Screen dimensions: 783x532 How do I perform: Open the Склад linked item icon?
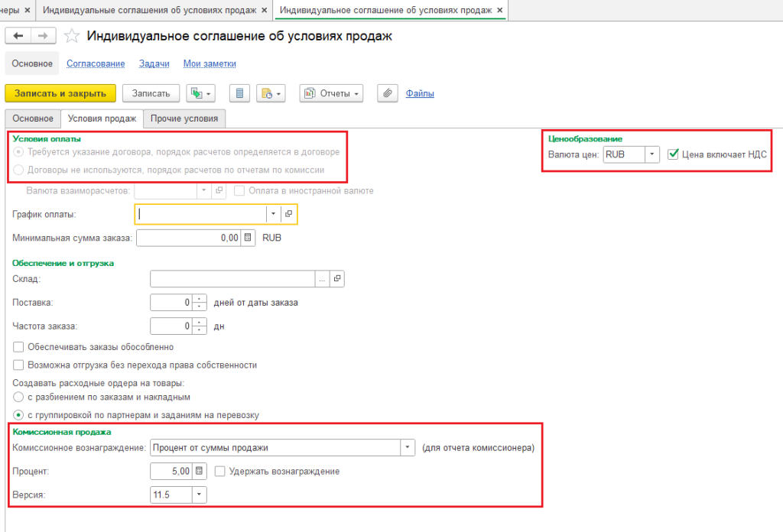click(x=337, y=279)
